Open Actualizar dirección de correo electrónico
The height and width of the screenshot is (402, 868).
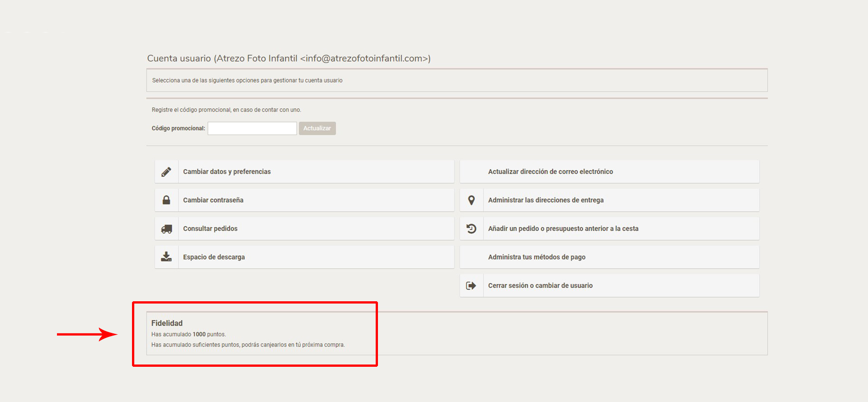coord(550,172)
